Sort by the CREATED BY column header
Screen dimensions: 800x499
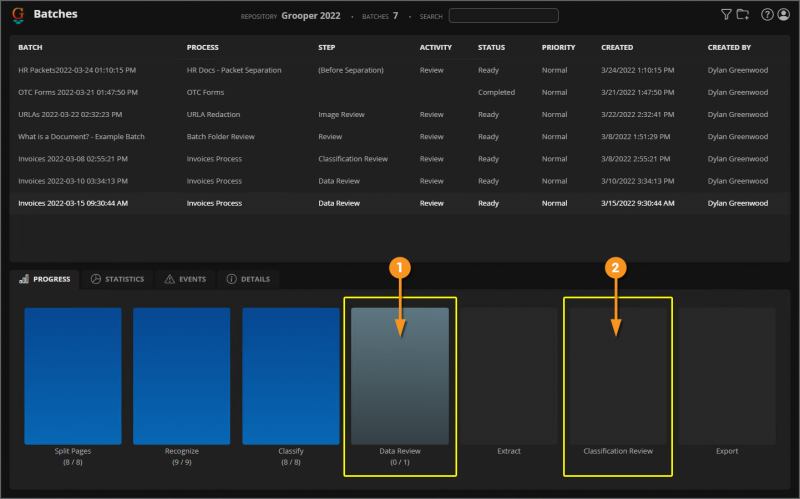click(729, 47)
